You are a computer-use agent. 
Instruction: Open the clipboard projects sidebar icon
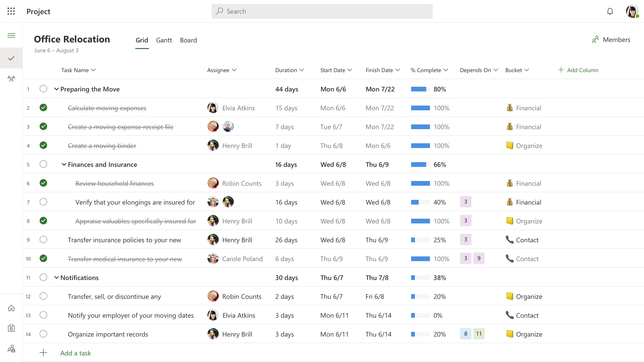pyautogui.click(x=11, y=328)
